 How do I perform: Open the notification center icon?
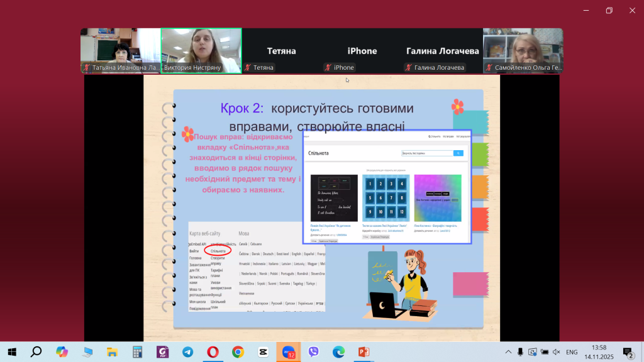(627, 352)
